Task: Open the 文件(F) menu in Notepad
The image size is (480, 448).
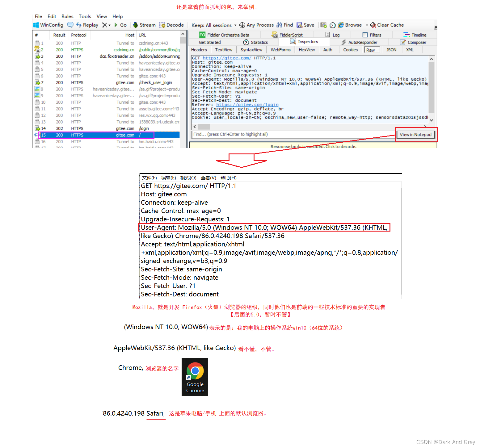Action: [x=149, y=178]
